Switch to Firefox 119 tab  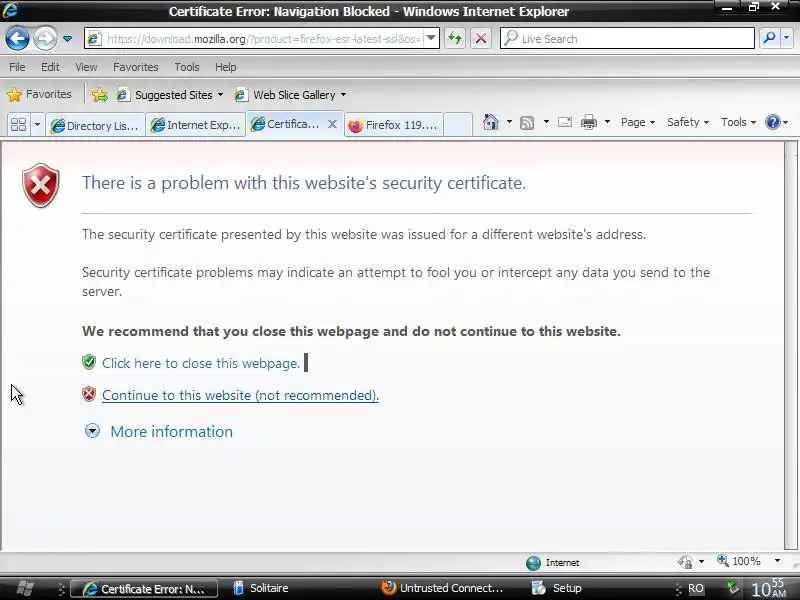[x=393, y=126]
